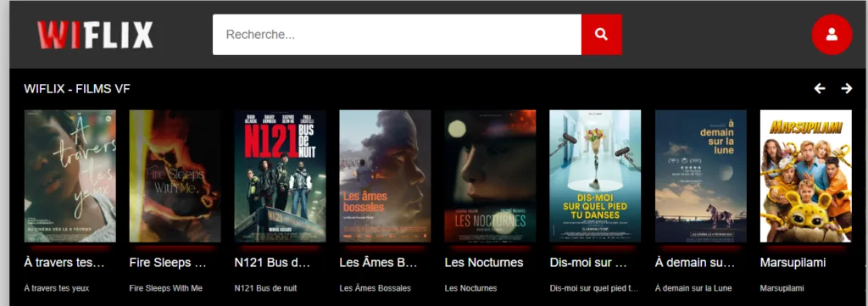Click small subtitle 'Marsupilami'

point(782,288)
